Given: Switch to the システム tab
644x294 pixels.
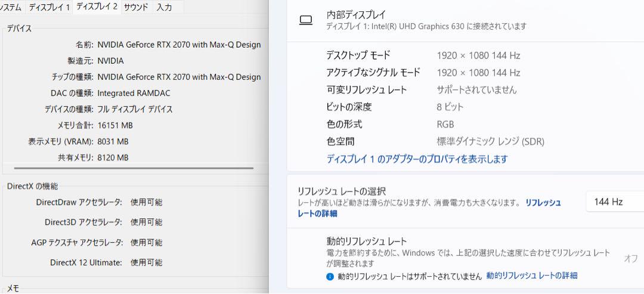Looking at the screenshot, I should (x=11, y=7).
